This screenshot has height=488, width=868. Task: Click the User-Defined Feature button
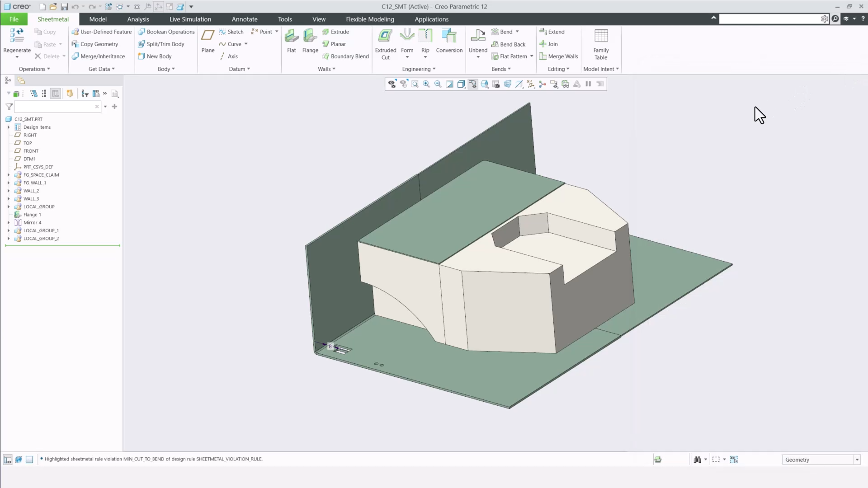tap(102, 32)
